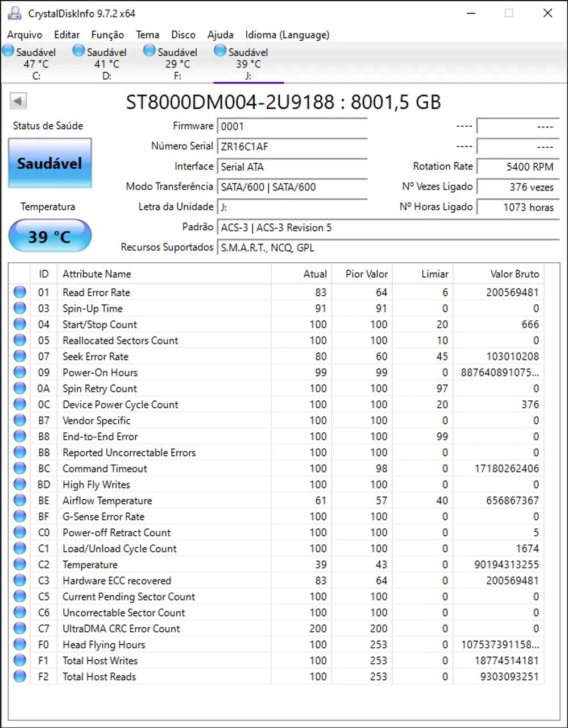This screenshot has width=568, height=728.
Task: Click raw value 103010208 of Seek Error Rate
Action: 512,357
